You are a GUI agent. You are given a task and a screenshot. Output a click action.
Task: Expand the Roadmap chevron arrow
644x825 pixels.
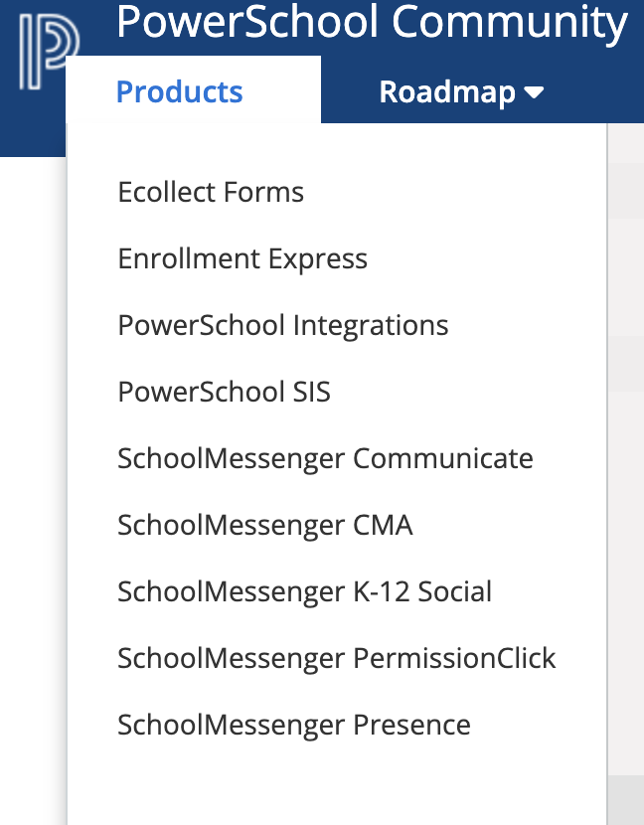[x=535, y=91]
